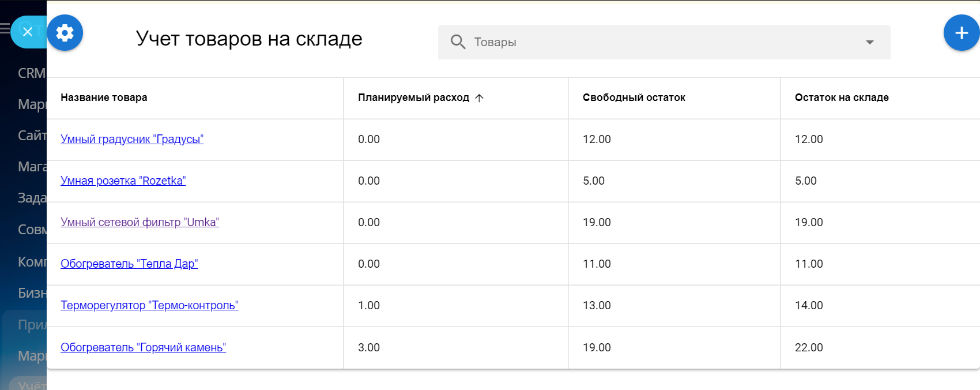Open product Обогреватель "Горячий камень"
Viewport: 980px width, 390px height.
coord(143,347)
